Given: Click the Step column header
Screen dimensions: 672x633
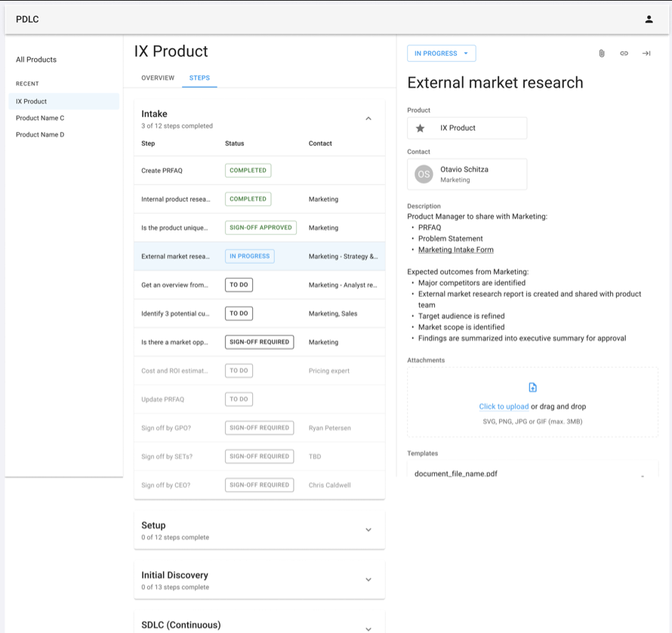Looking at the screenshot, I should coord(148,144).
